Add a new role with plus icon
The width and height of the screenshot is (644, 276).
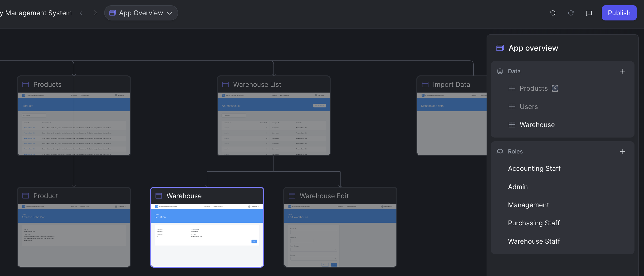coord(623,151)
